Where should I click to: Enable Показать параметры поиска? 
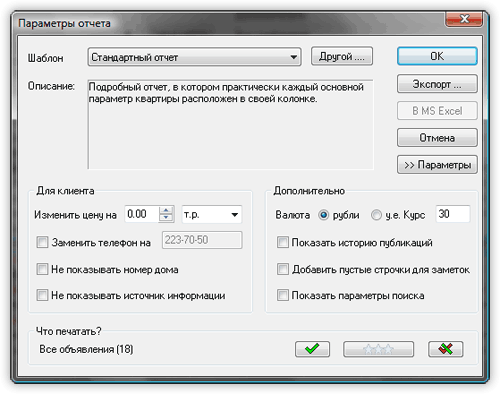(x=283, y=295)
